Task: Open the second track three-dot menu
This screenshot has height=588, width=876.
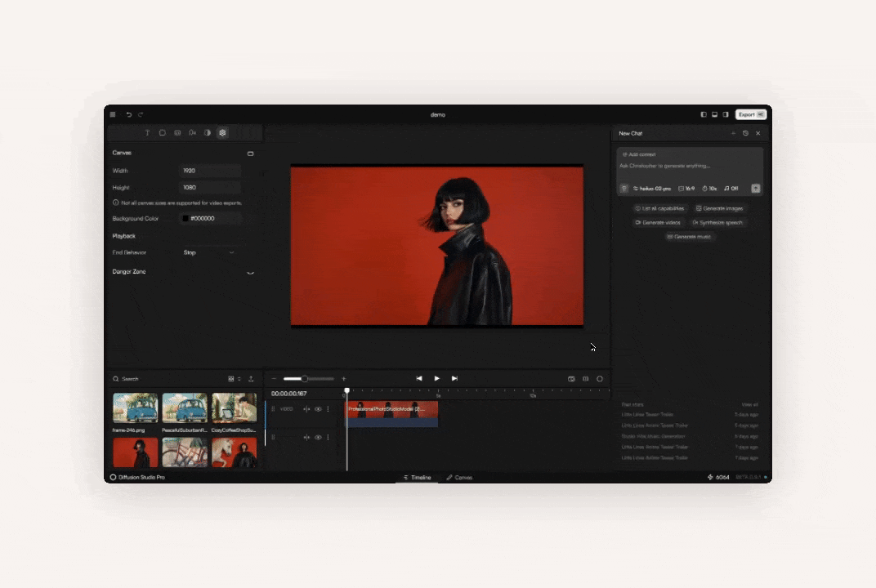Action: tap(328, 437)
